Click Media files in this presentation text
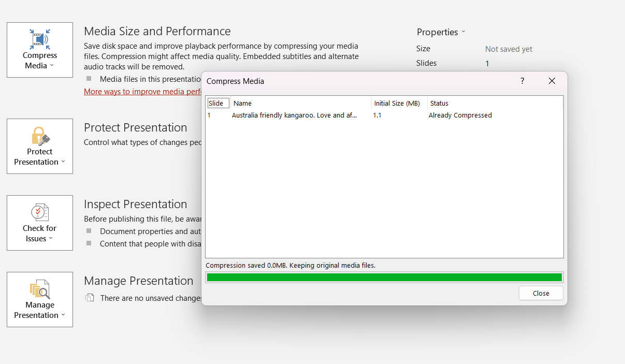The image size is (625, 364). pyautogui.click(x=150, y=79)
